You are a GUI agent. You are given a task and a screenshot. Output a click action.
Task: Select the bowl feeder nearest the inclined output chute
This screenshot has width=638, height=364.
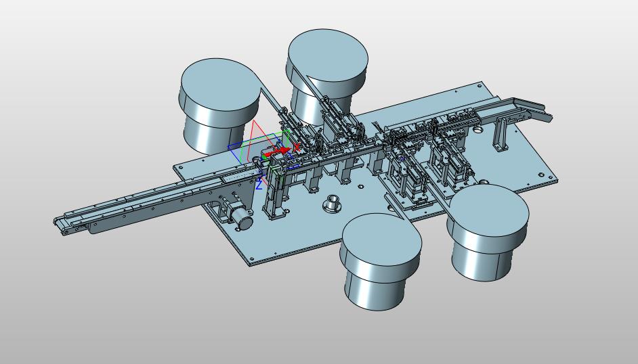488,231
